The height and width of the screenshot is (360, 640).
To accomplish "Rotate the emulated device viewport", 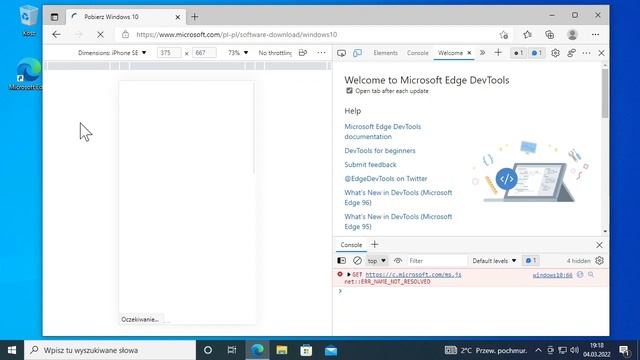I will coord(303,53).
